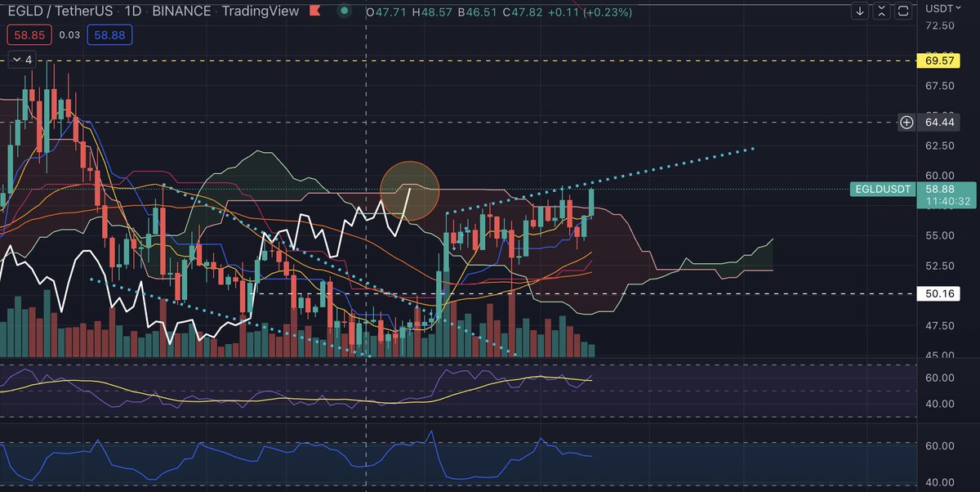
Task: Click the collapse pane icon
Action: [x=881, y=11]
